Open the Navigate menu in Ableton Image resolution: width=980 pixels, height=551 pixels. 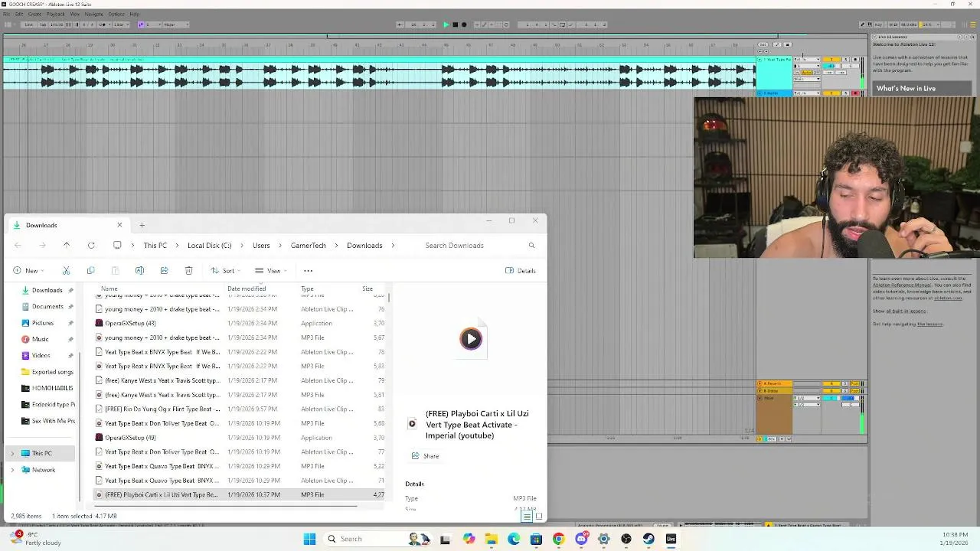pyautogui.click(x=94, y=14)
